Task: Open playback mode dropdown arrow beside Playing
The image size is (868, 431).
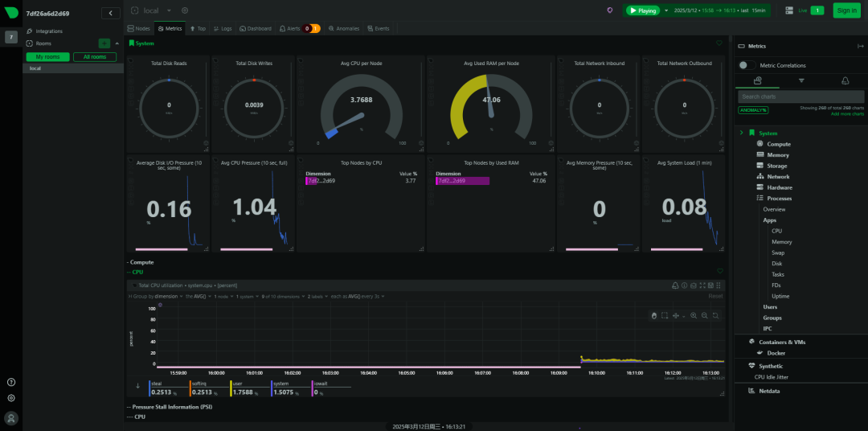Action: (666, 10)
